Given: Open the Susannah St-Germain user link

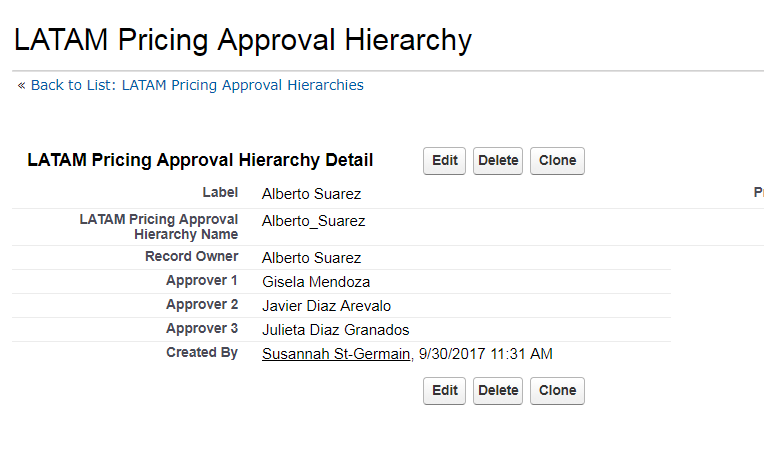Looking at the screenshot, I should pyautogui.click(x=336, y=354).
